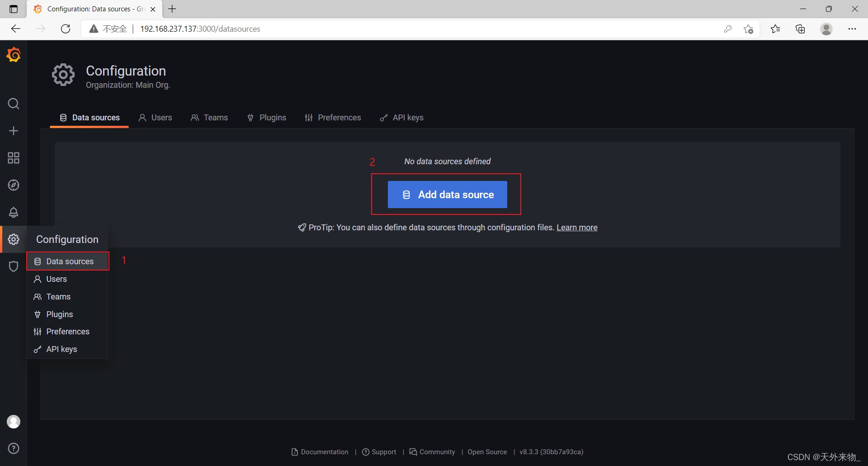Select Data sources in Configuration menu
868x466 pixels.
point(69,262)
